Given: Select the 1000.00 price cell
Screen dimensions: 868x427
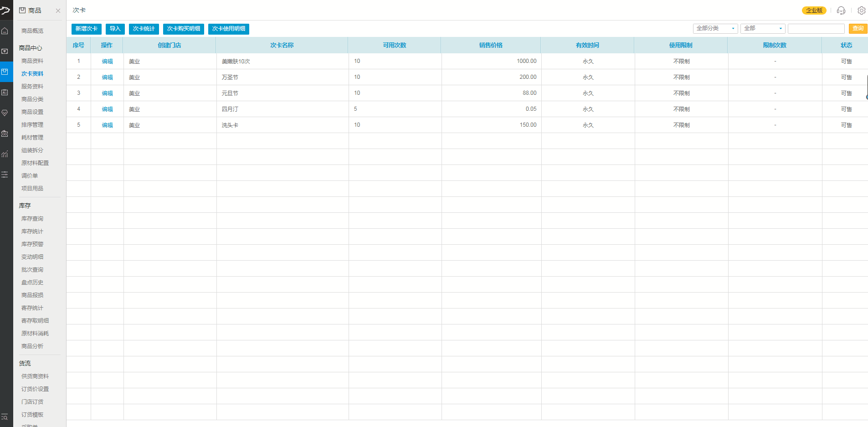Looking at the screenshot, I should (x=491, y=61).
